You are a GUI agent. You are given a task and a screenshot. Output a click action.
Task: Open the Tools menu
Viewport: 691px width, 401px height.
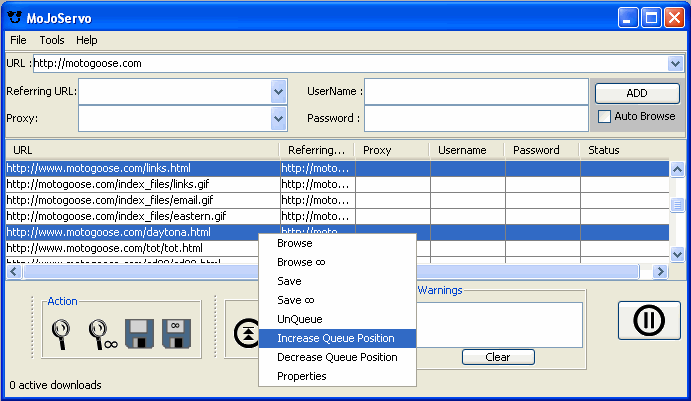click(52, 40)
